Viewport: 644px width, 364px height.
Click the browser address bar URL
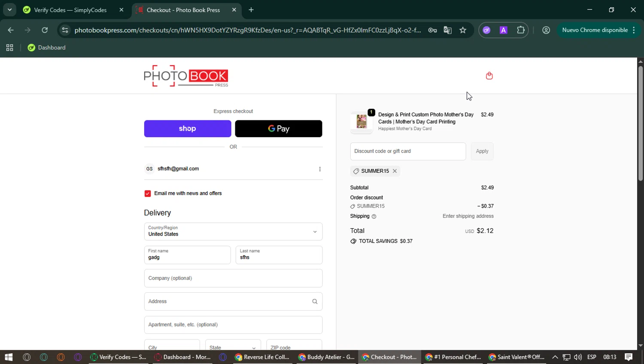[x=247, y=30]
